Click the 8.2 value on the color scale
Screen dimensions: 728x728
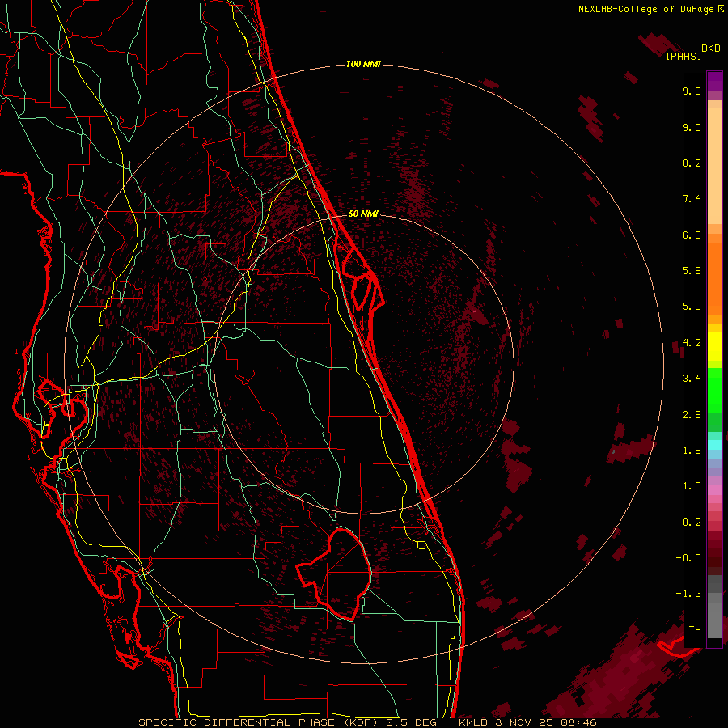692,163
